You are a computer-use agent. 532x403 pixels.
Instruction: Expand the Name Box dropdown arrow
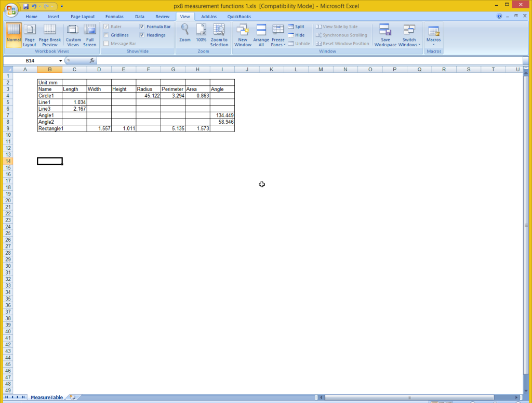[x=60, y=61]
